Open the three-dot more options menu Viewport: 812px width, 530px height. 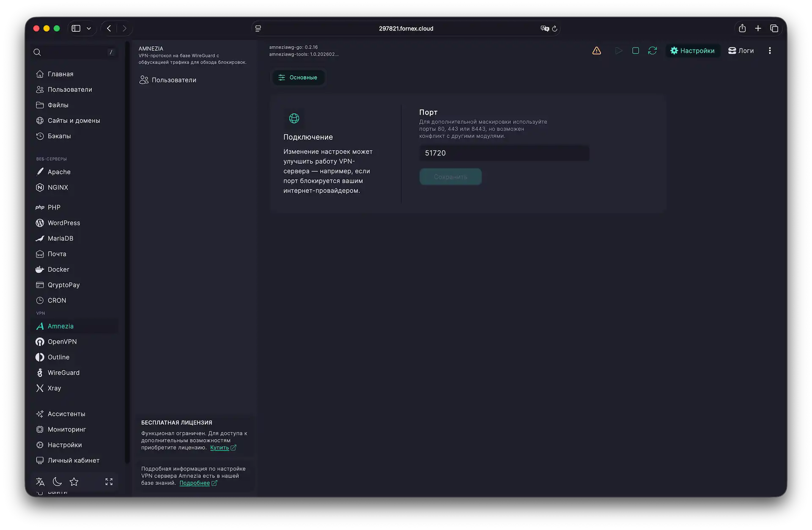click(x=770, y=51)
